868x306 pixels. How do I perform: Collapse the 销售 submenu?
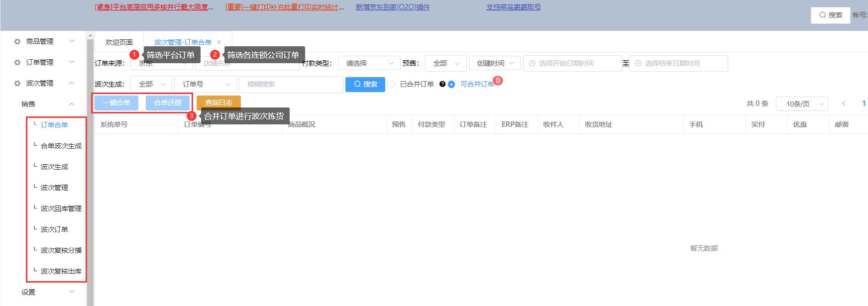[x=71, y=104]
